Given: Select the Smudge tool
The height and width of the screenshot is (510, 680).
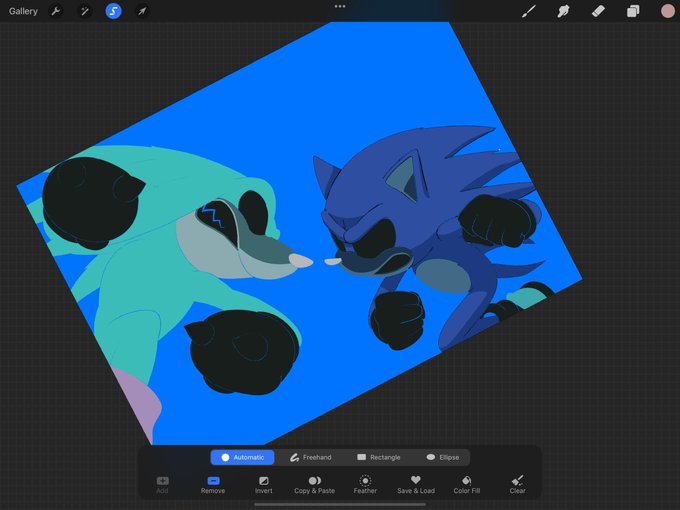Looking at the screenshot, I should pyautogui.click(x=563, y=11).
